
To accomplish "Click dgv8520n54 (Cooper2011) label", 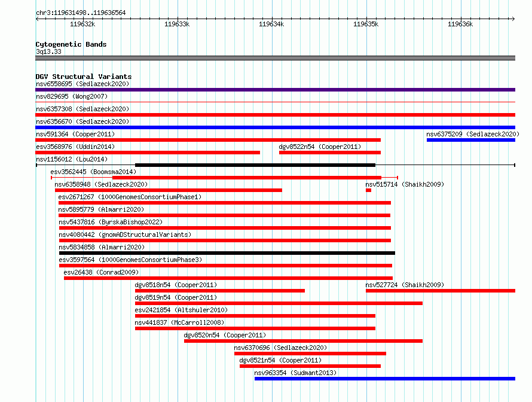I will 225,335.
